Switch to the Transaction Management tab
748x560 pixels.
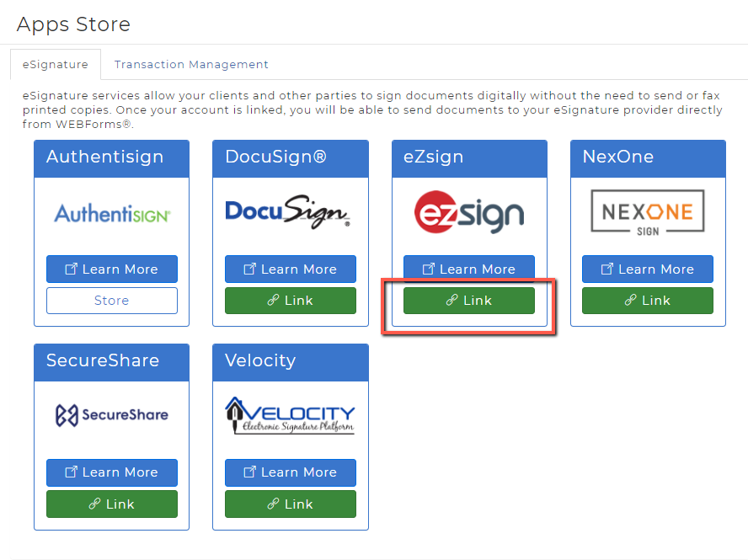tap(191, 64)
